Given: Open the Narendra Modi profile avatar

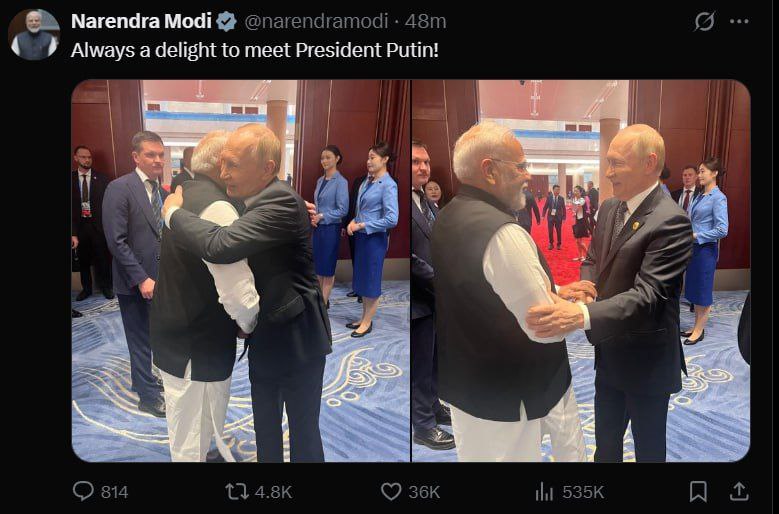Looking at the screenshot, I should [x=34, y=35].
